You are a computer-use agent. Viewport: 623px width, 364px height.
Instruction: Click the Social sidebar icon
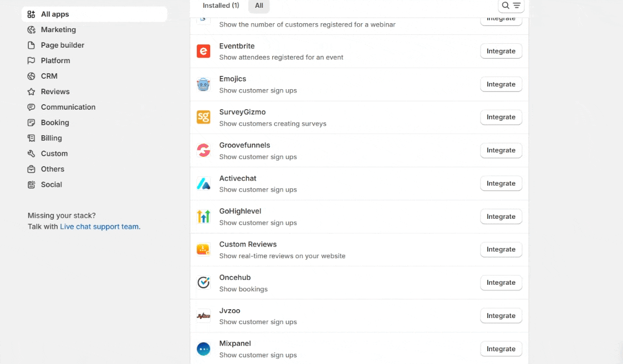coord(31,184)
